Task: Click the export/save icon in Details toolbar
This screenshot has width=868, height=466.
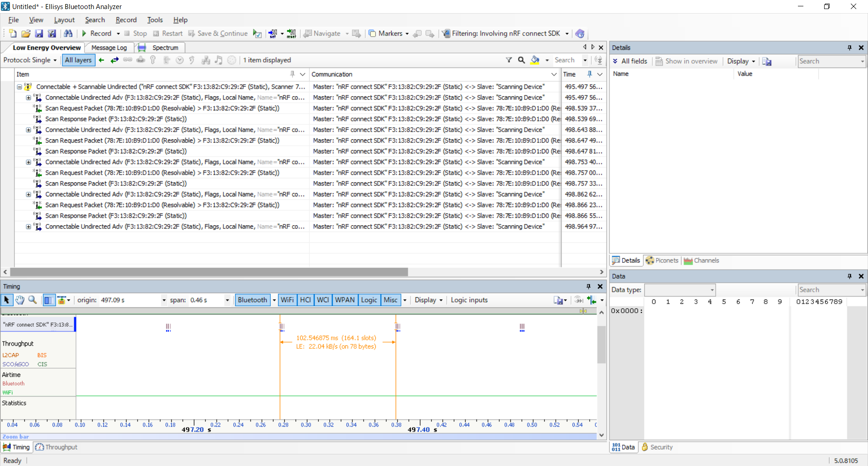Action: click(x=767, y=61)
